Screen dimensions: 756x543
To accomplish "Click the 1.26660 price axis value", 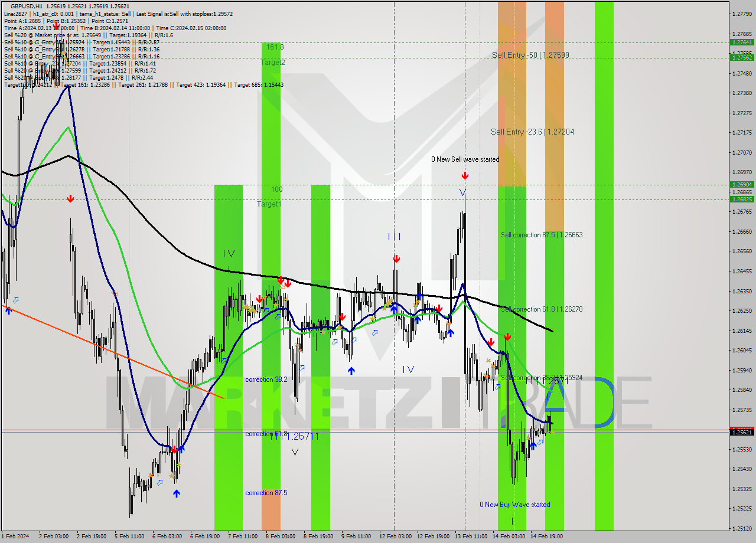I will tap(742, 231).
